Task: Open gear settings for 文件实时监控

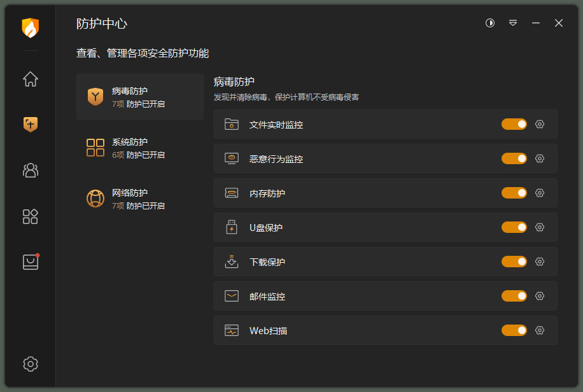Action: pyautogui.click(x=540, y=124)
